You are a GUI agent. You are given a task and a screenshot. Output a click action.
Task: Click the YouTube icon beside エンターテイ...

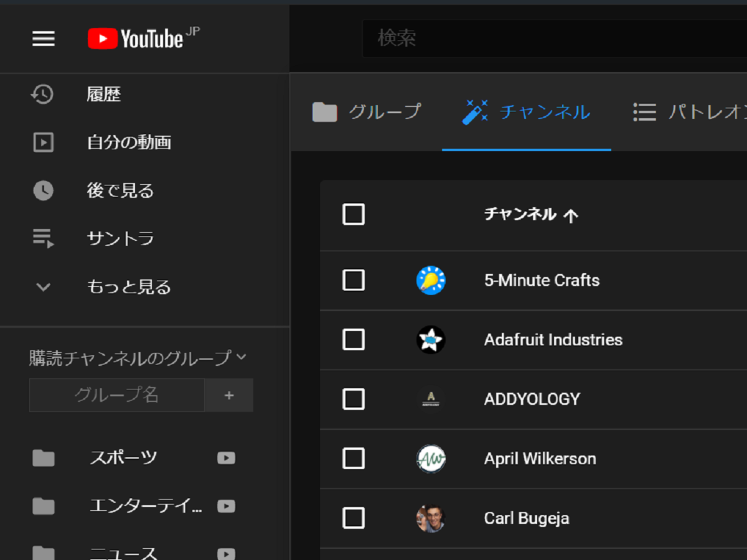pyautogui.click(x=226, y=506)
